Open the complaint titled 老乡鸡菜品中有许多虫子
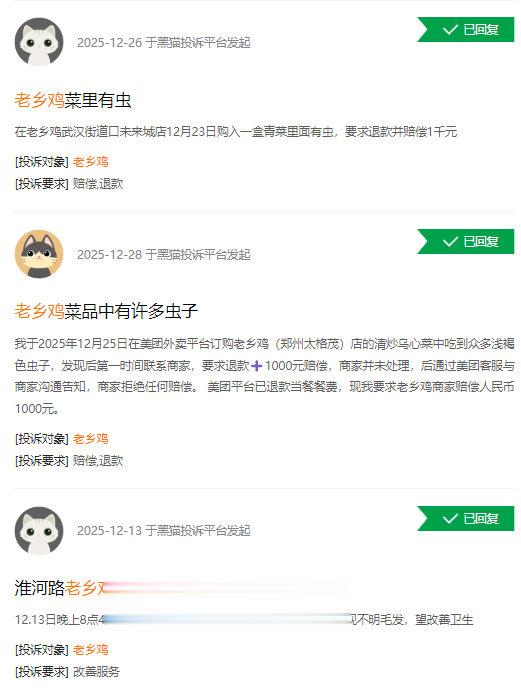 click(x=106, y=311)
